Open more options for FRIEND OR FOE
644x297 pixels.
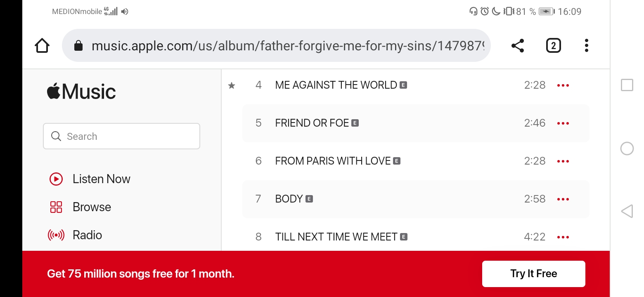pyautogui.click(x=563, y=123)
